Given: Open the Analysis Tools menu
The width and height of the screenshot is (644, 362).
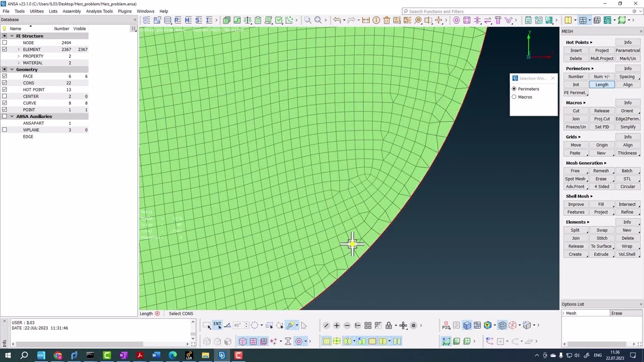Looking at the screenshot, I should (100, 11).
